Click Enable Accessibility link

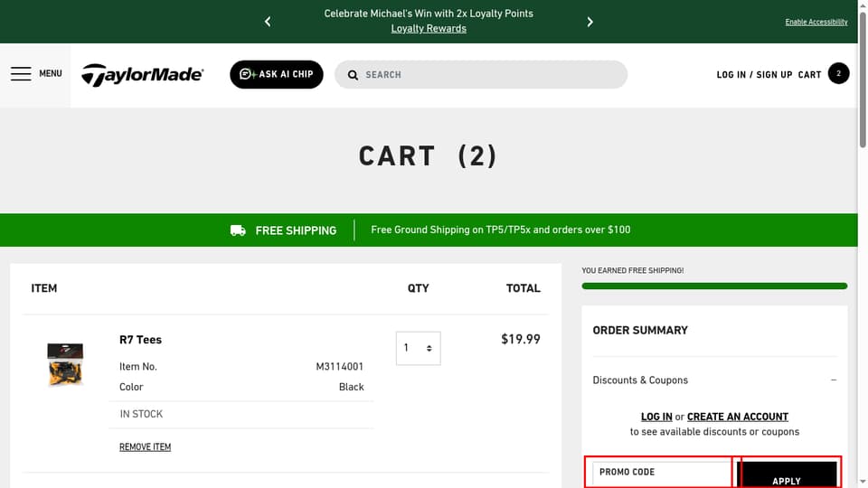816,22
